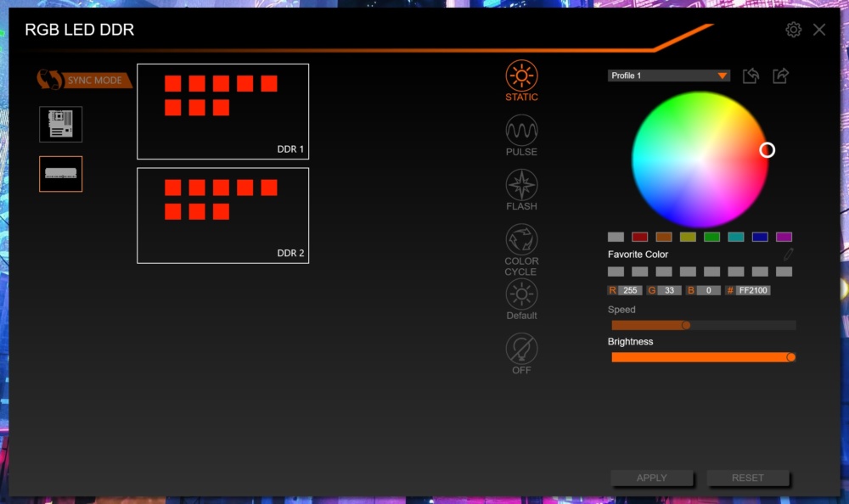Pick the purple preset color swatch
This screenshot has width=849, height=504.
(784, 237)
